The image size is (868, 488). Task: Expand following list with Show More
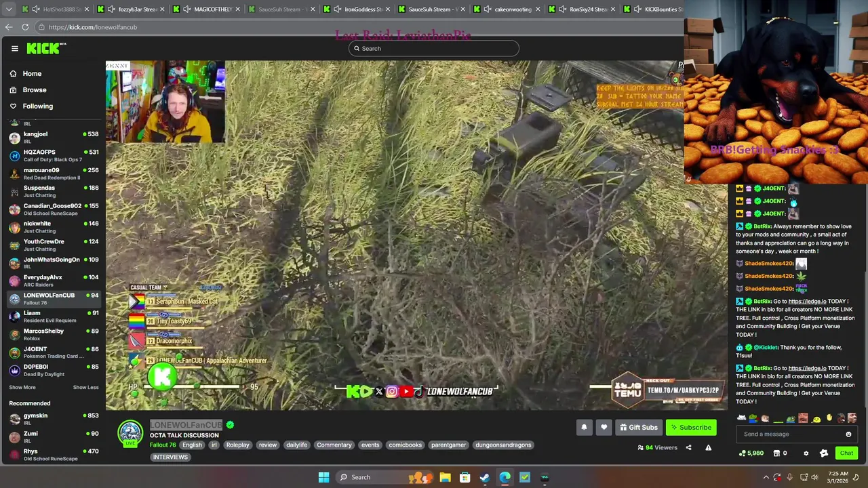22,387
